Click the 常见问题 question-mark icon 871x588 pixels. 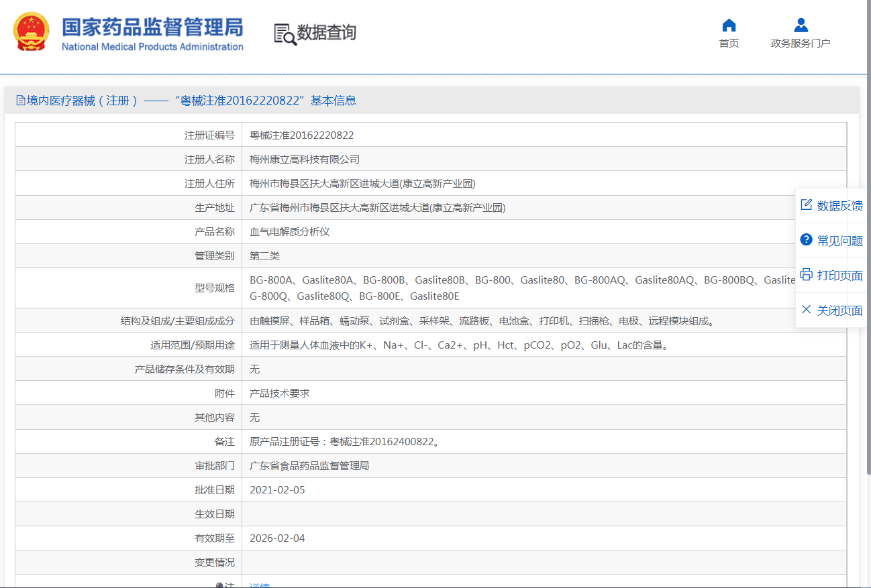tap(807, 240)
